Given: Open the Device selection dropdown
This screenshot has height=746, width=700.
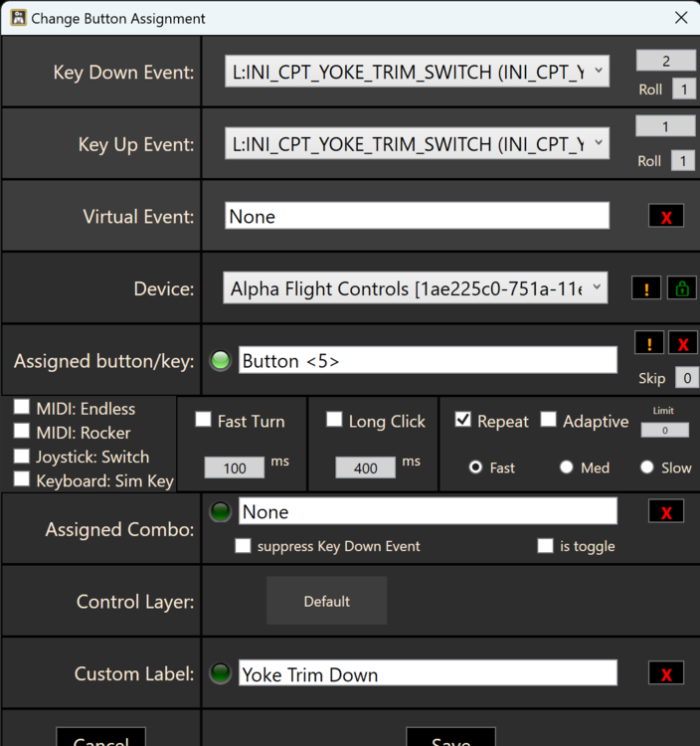Looking at the screenshot, I should [x=416, y=288].
